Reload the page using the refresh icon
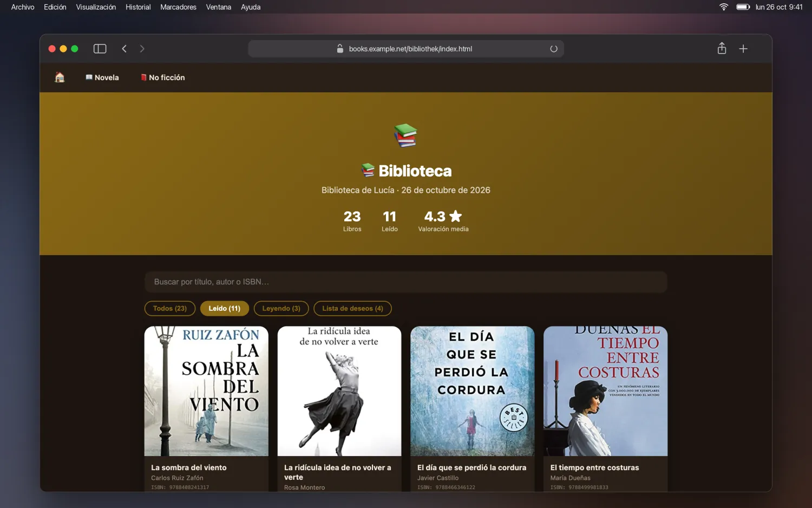812x508 pixels. click(554, 49)
